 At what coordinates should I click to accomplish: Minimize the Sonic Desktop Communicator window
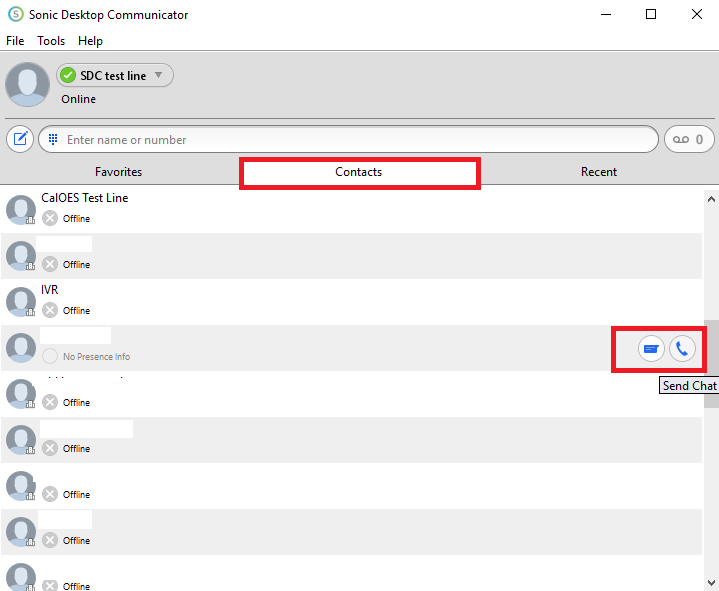(x=606, y=14)
